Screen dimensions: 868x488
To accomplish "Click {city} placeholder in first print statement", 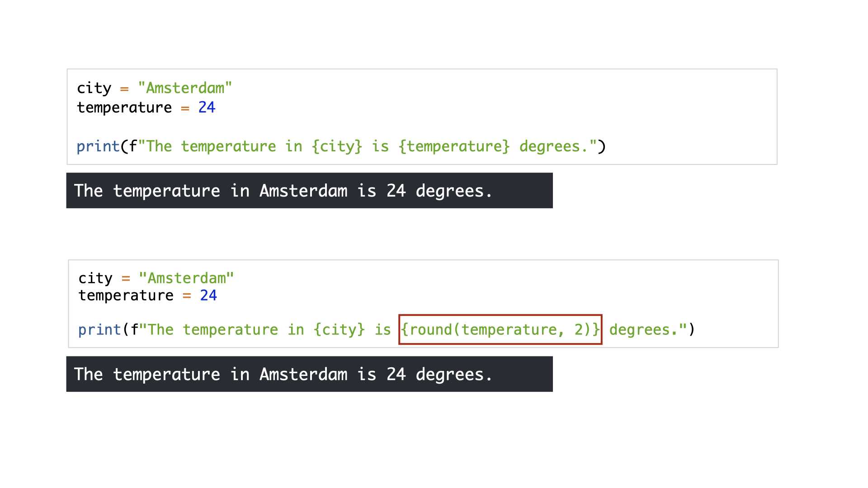I will coord(337,146).
